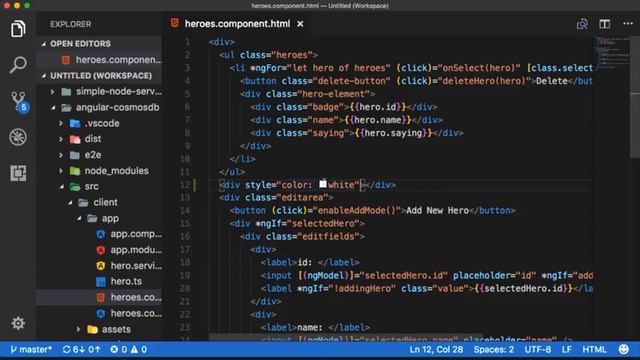The width and height of the screenshot is (640, 360).
Task: Open the Manage gear settings menu
Action: coord(18,323)
